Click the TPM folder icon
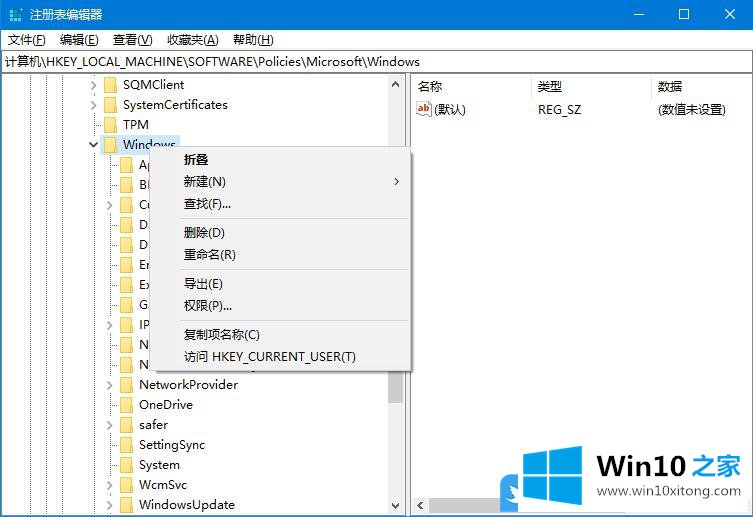 (110, 125)
